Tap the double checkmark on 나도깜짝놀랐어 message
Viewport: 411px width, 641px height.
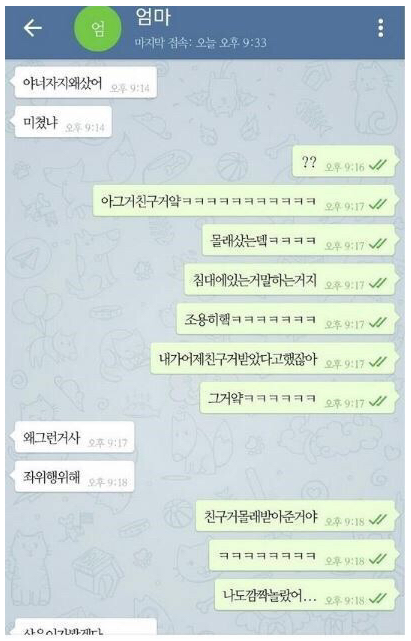(377, 598)
